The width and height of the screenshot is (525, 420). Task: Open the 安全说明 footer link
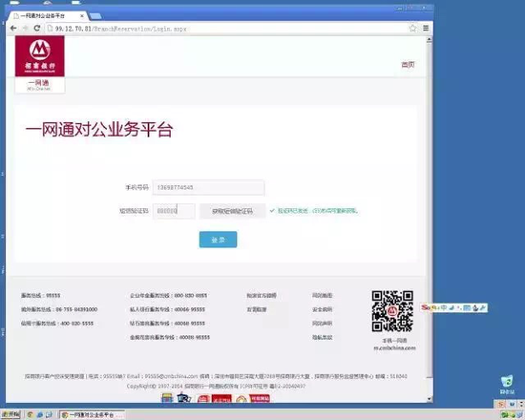pyautogui.click(x=322, y=309)
